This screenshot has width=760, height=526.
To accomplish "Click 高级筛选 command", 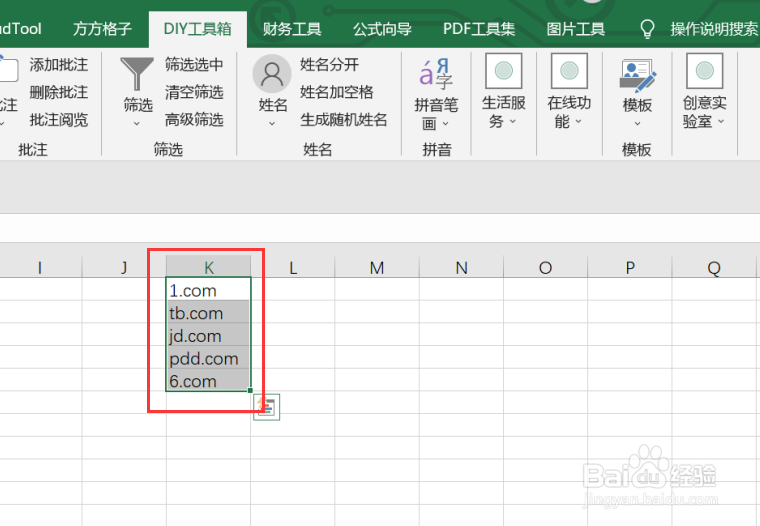I will coord(194,119).
